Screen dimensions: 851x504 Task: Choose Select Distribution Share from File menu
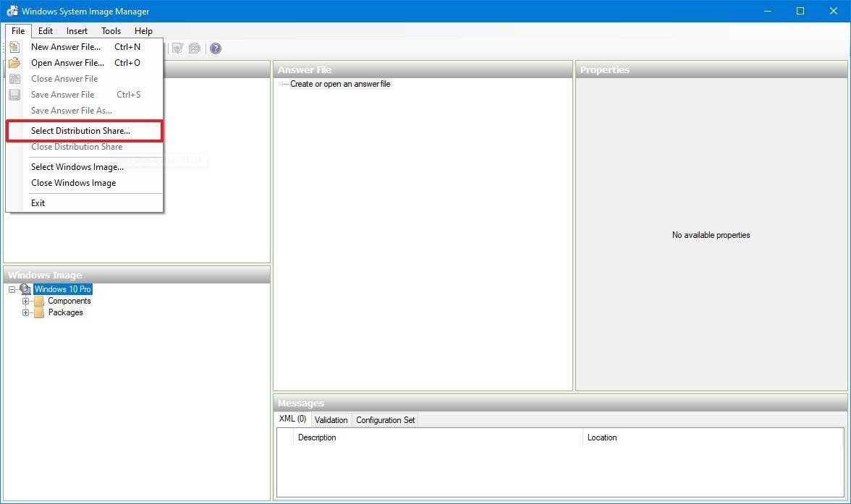coord(80,130)
